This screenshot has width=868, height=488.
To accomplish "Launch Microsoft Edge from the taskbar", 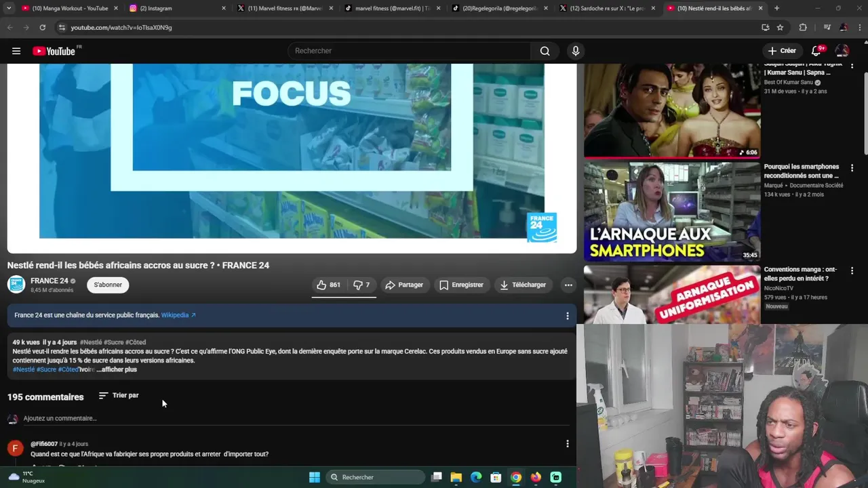I will point(476,477).
